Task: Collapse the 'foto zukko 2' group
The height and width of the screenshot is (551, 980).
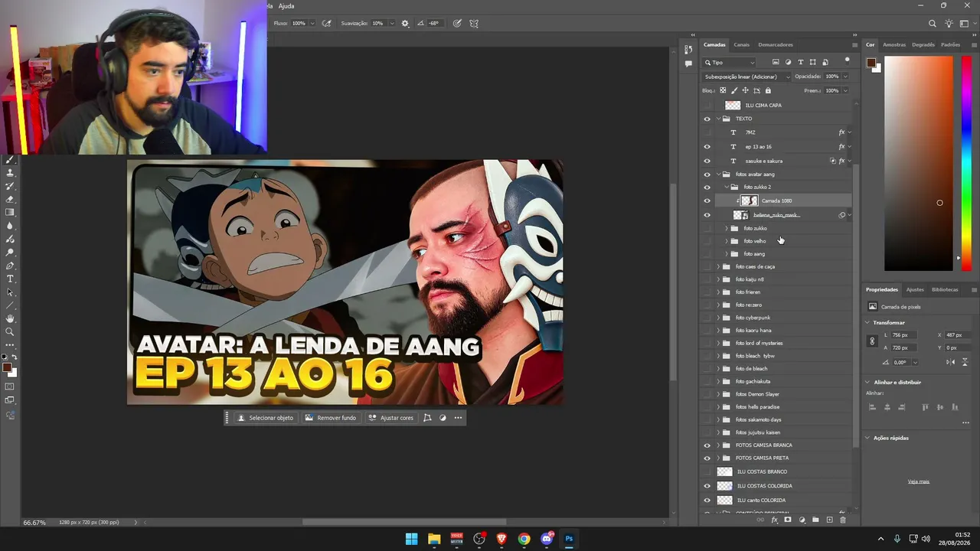Action: pos(727,187)
